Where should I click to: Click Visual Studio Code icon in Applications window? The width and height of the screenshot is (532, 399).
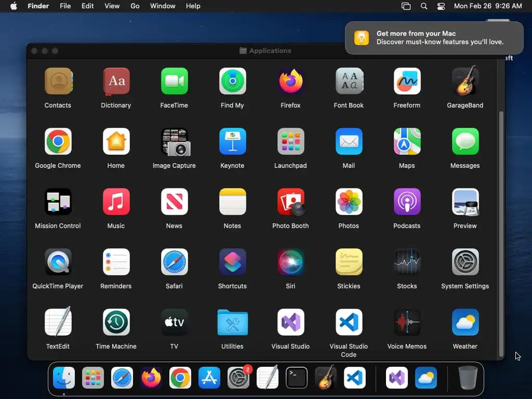point(349,322)
